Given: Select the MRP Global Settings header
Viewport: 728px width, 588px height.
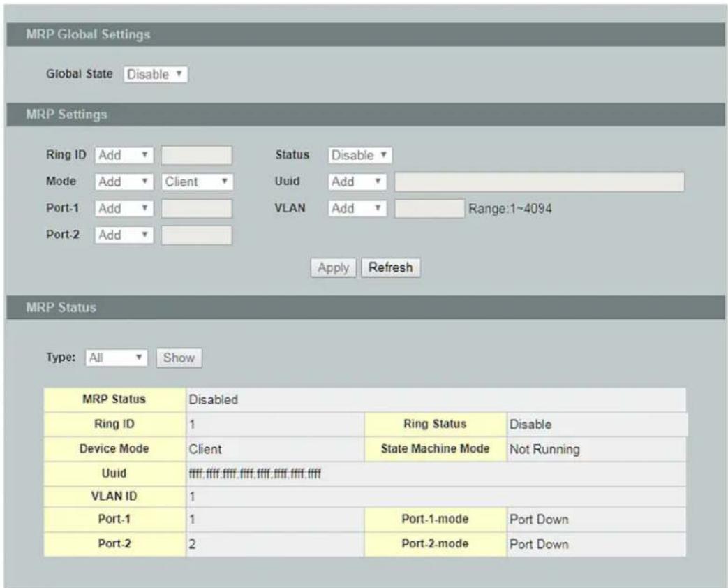Looking at the screenshot, I should (366, 34).
